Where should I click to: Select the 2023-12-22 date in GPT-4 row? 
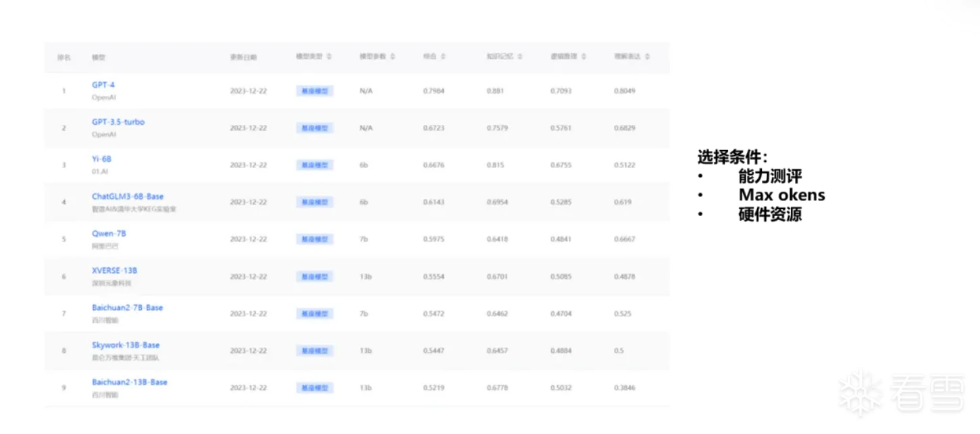point(248,90)
